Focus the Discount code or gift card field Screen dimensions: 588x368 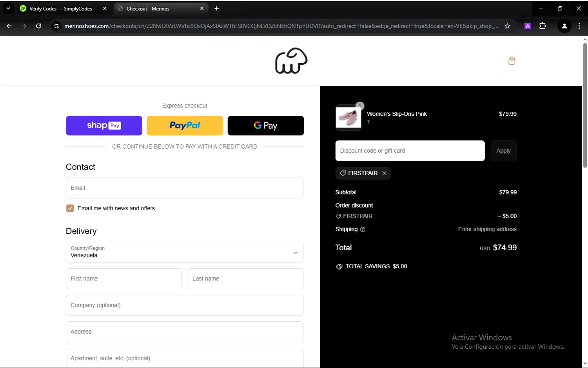pyautogui.click(x=410, y=151)
